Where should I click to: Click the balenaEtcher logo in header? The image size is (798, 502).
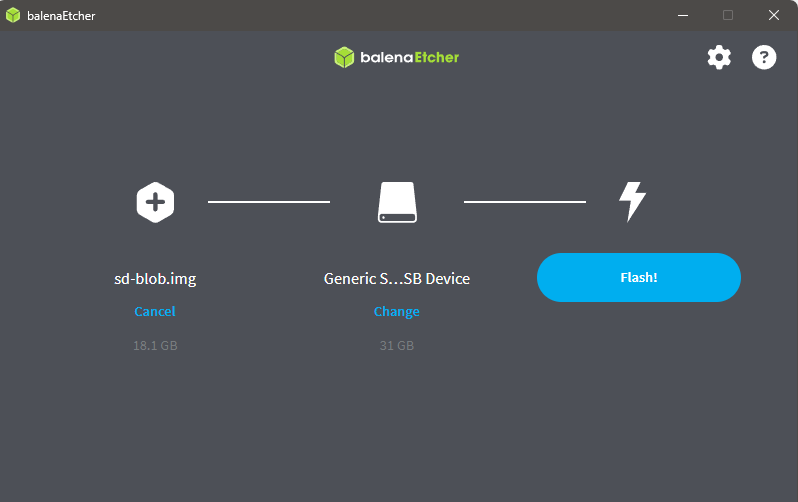396,57
